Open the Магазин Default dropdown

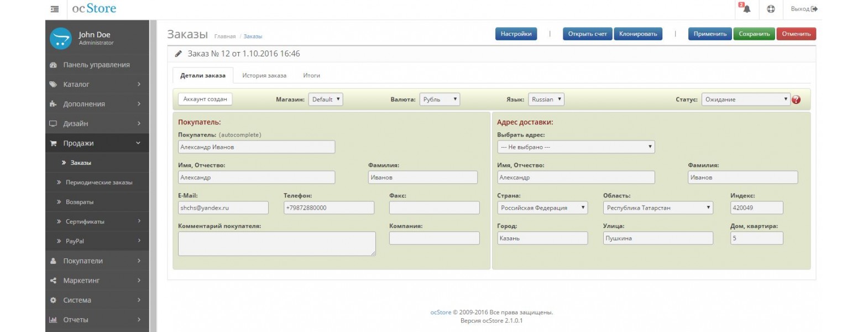(x=326, y=100)
